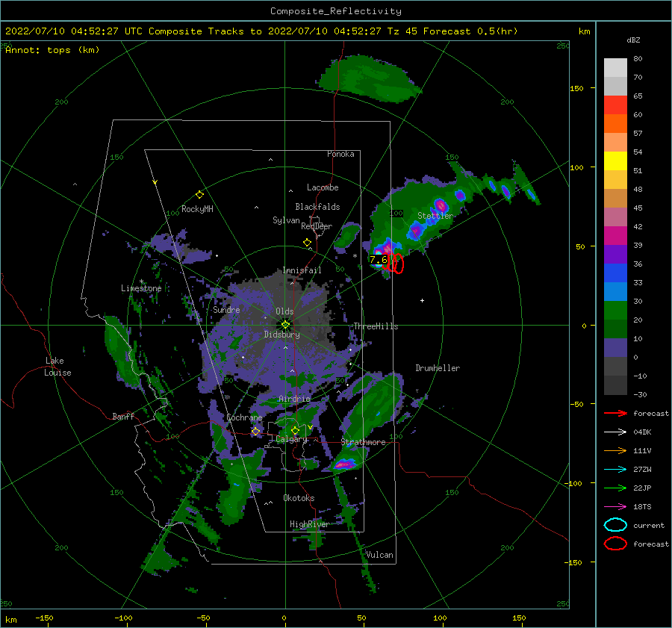
Task: Select the 7.6 storm top annotation
Action: point(379,259)
